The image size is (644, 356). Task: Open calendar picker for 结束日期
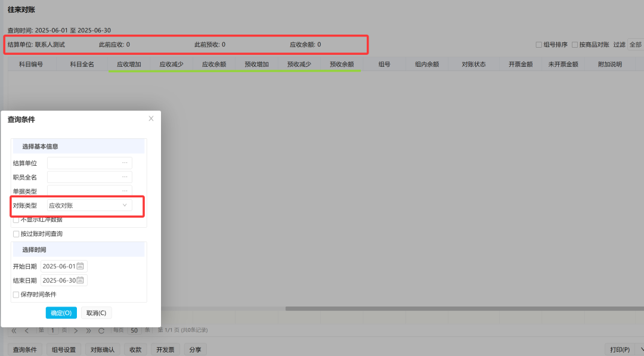(80, 280)
